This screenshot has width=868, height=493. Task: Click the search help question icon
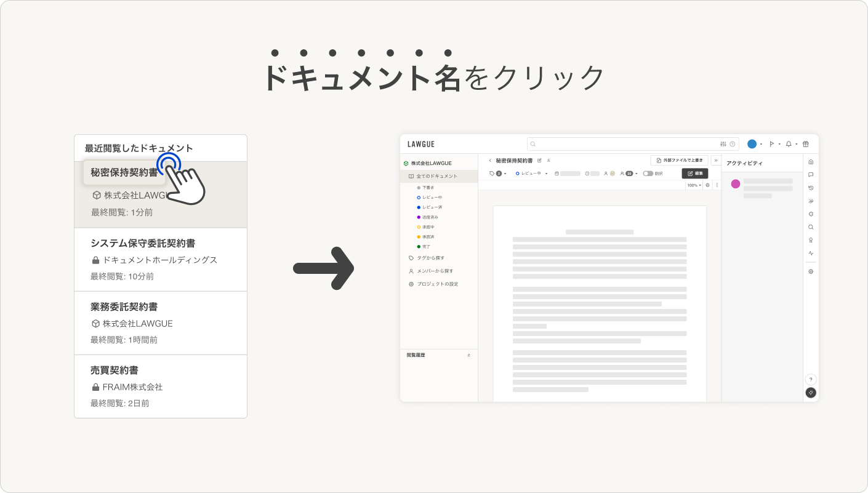click(732, 144)
